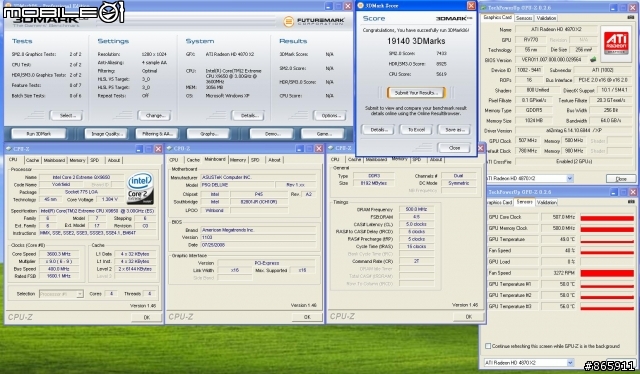Open Memory tab in CPU-Z processor window
This screenshot has height=374, width=640.
tap(77, 160)
